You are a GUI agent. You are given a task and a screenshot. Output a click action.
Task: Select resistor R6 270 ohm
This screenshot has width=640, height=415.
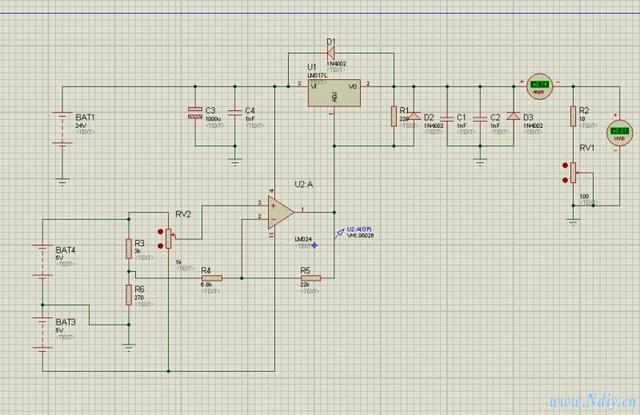coord(129,295)
